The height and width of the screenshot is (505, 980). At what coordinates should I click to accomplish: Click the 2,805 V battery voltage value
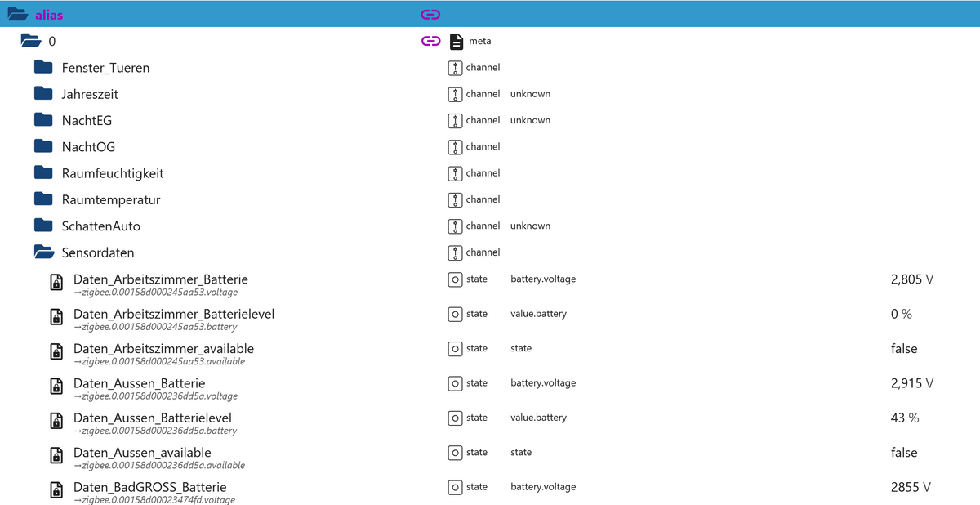911,279
